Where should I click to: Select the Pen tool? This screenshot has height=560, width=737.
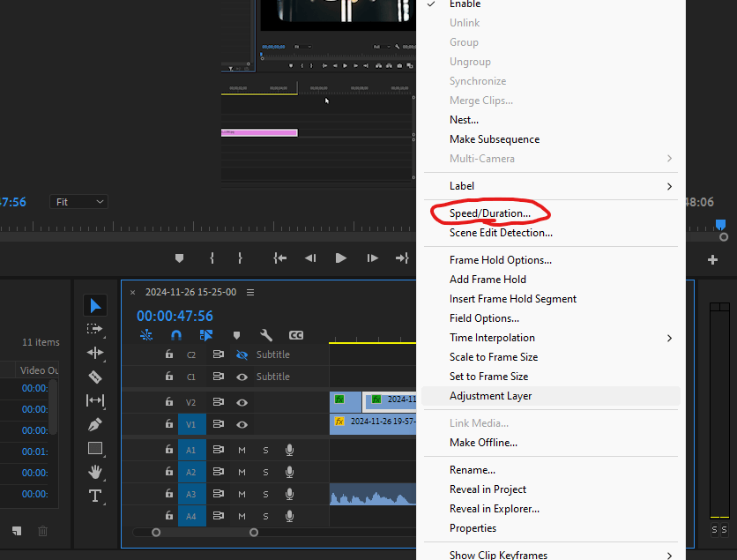95,424
